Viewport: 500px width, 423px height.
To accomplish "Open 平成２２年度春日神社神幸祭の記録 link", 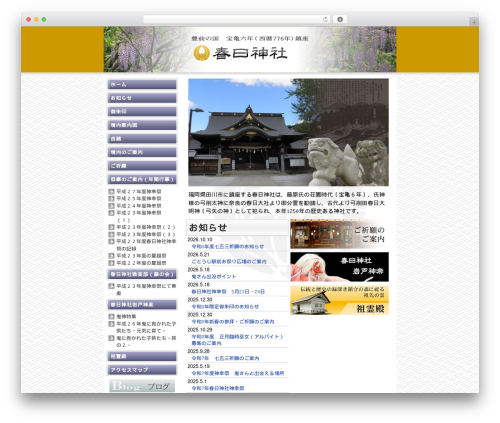I will 146,245.
